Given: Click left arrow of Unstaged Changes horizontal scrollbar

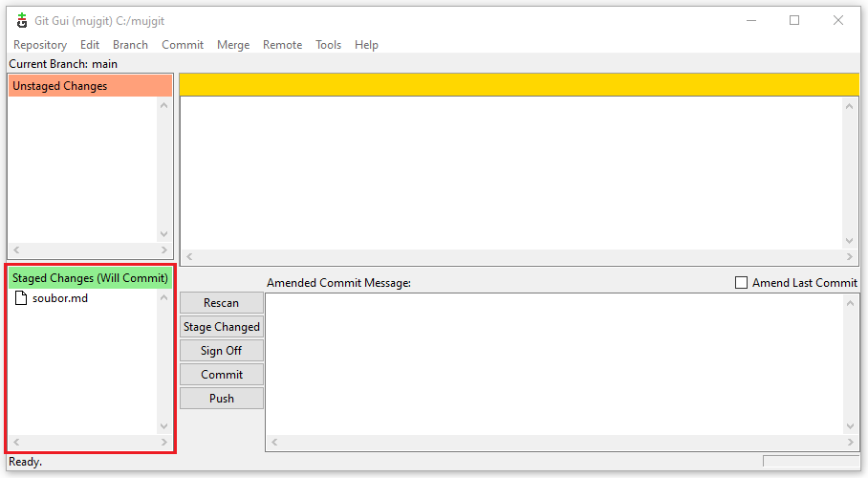Looking at the screenshot, I should [16, 250].
